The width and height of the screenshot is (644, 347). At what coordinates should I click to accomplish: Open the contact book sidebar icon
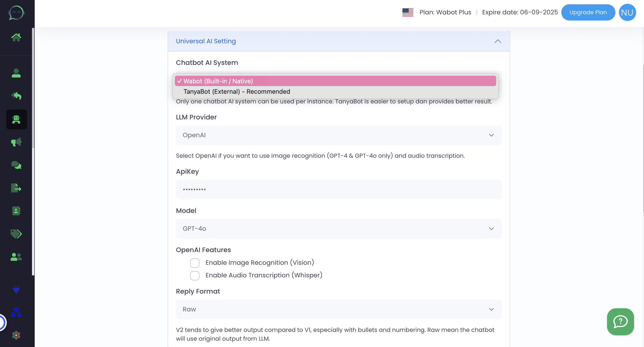[16, 211]
